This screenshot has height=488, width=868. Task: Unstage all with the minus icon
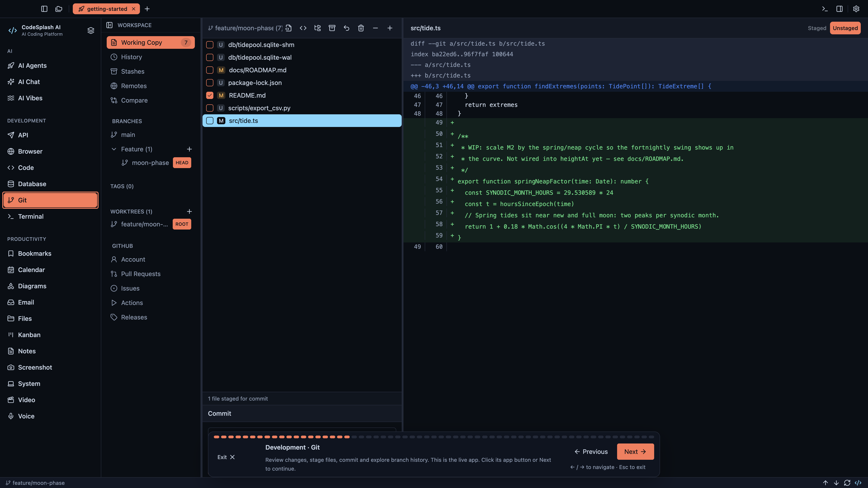pyautogui.click(x=375, y=28)
